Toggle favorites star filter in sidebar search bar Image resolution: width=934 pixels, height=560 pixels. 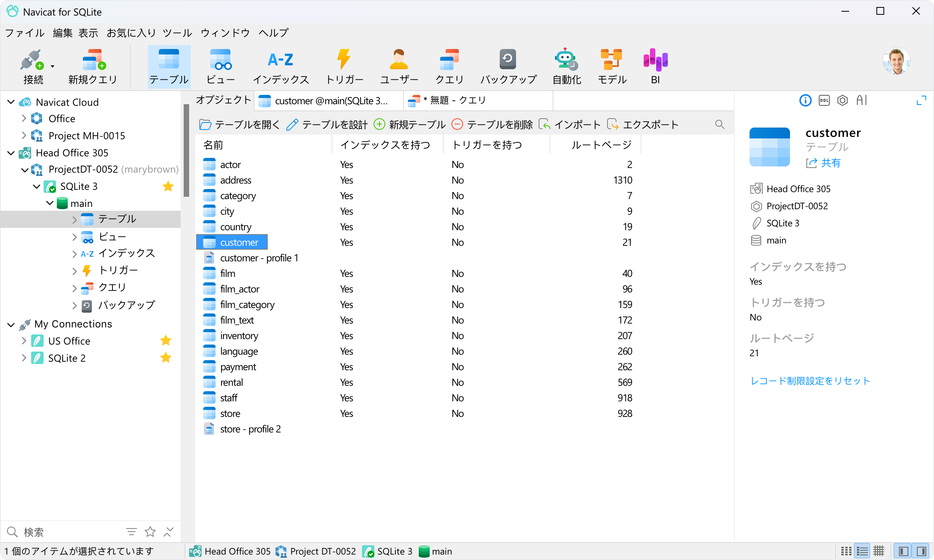coord(150,532)
